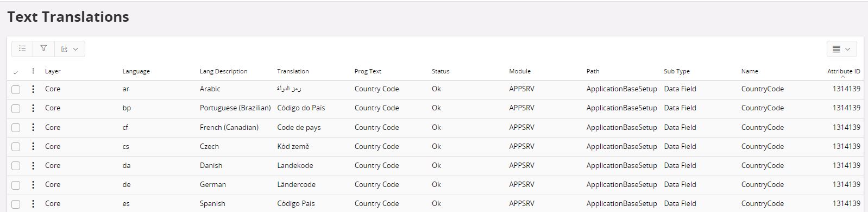Toggle the select-all checkmark in header
The width and height of the screenshot is (868, 212).
click(15, 72)
